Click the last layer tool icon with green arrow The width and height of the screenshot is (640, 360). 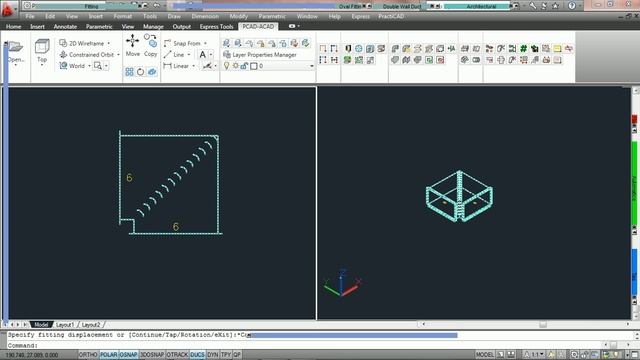pyautogui.click(x=305, y=43)
